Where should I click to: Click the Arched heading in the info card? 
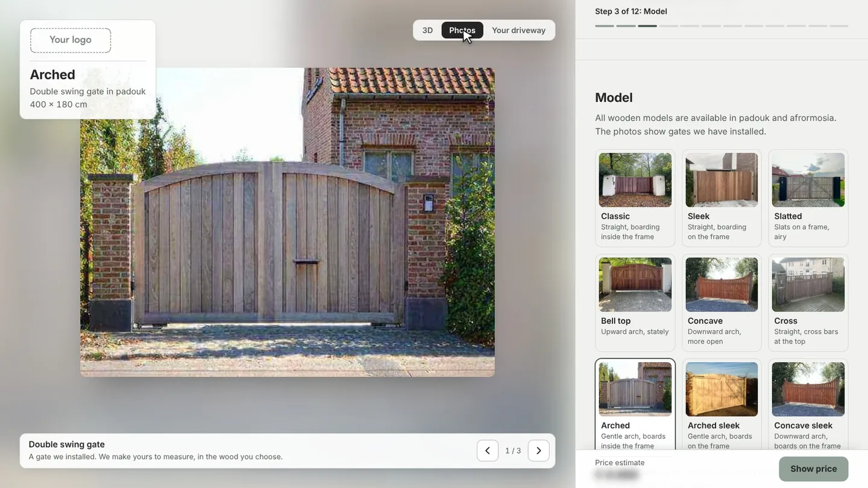click(x=52, y=75)
